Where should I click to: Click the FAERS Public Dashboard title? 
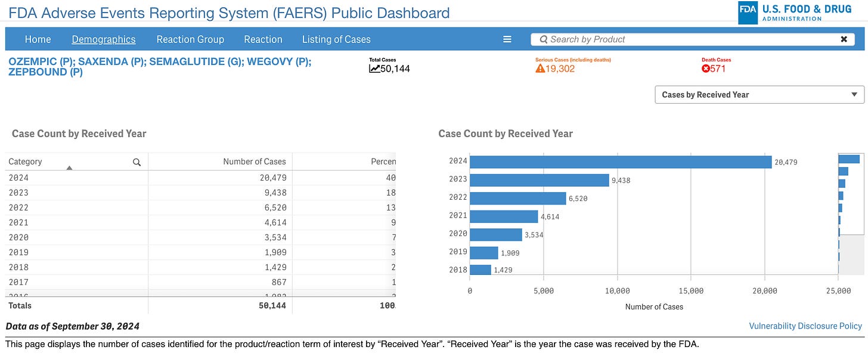click(x=229, y=13)
